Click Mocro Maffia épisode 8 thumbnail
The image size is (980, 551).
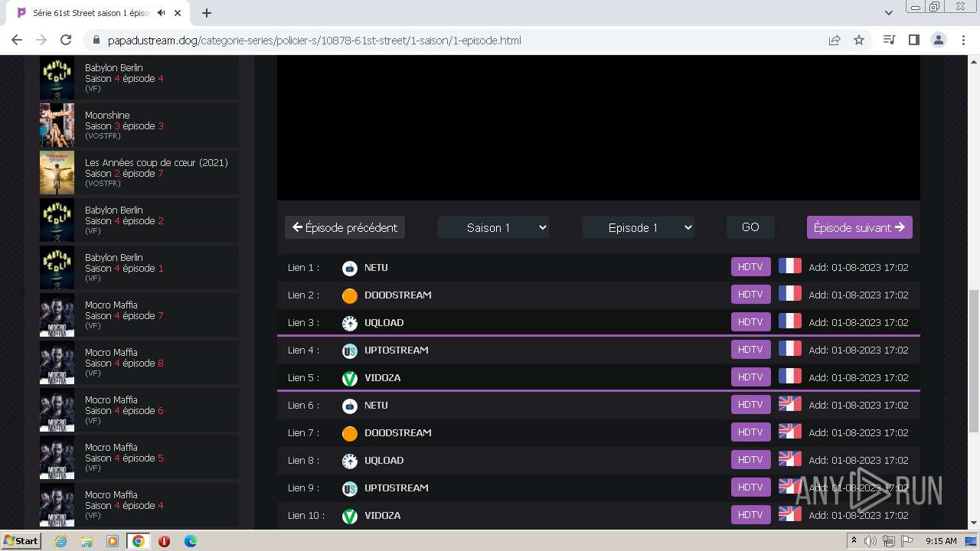(57, 363)
